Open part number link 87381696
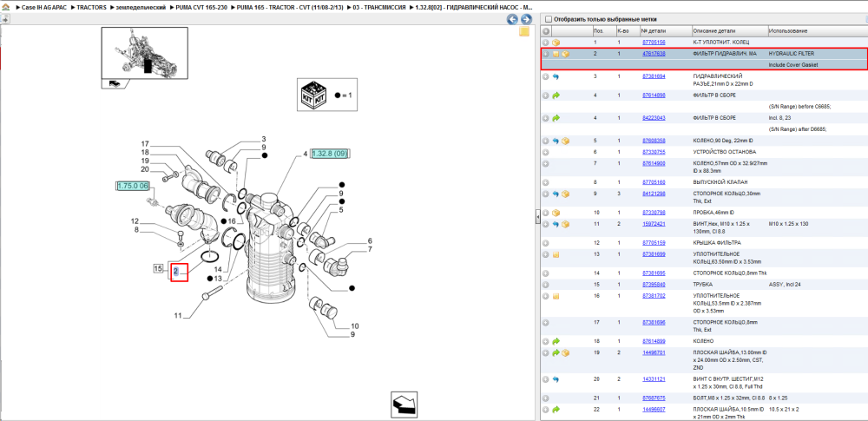Screen dimensions: 868x421 (654, 322)
